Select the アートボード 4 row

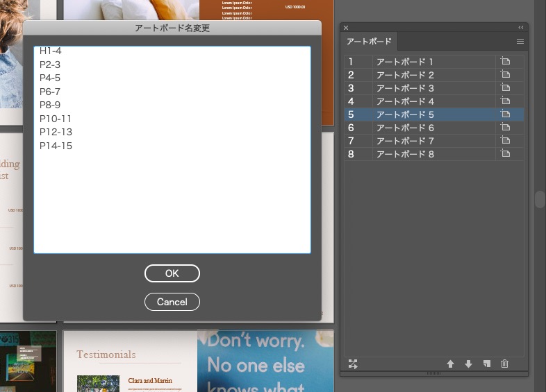click(x=434, y=101)
